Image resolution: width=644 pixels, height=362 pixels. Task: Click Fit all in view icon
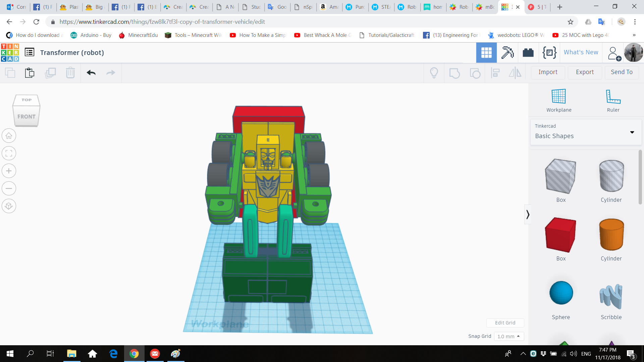pos(9,154)
